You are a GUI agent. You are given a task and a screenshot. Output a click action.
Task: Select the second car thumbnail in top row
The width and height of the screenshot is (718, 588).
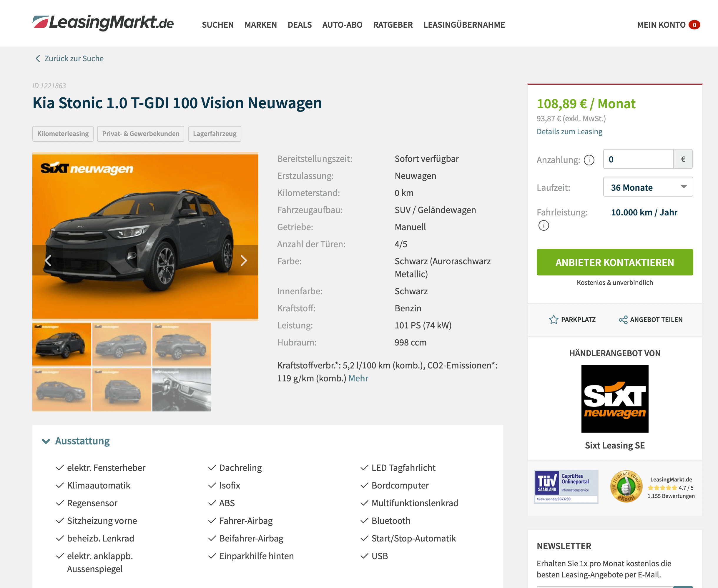122,344
